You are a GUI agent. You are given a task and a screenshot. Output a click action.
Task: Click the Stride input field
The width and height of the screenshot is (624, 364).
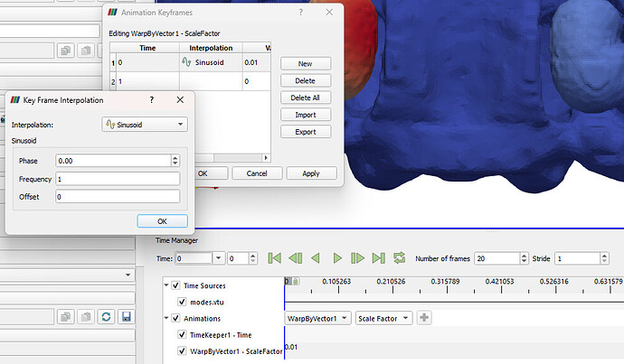pos(578,258)
